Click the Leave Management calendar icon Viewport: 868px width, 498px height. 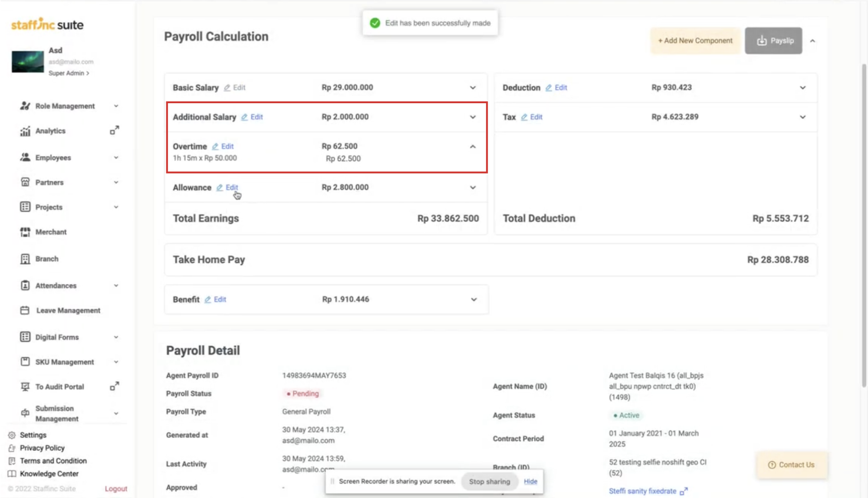tap(25, 311)
